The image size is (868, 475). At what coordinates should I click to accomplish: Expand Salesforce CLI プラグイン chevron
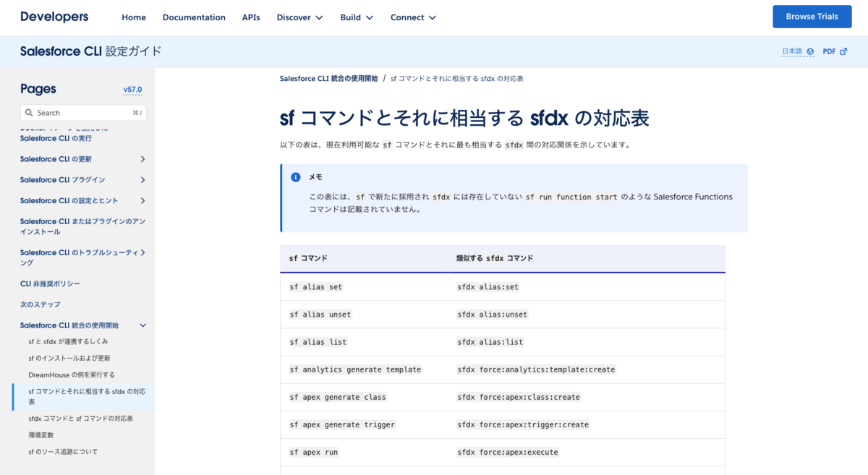coord(142,180)
